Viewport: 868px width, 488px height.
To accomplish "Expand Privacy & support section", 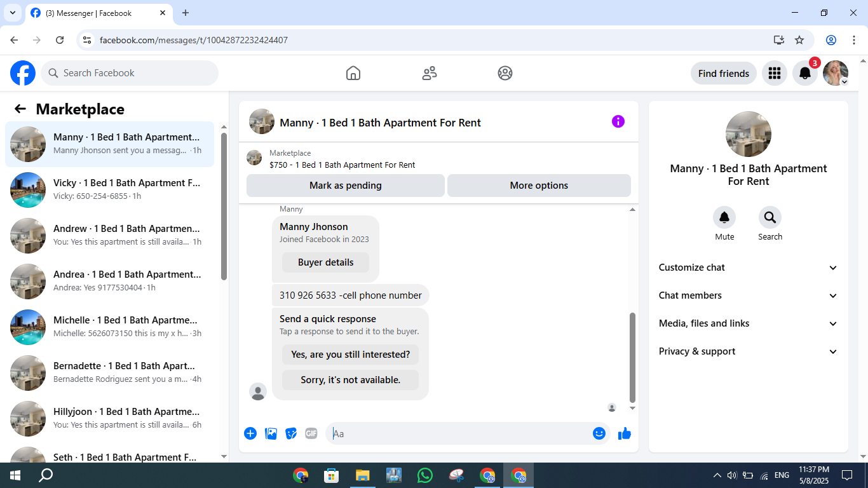I will [749, 351].
